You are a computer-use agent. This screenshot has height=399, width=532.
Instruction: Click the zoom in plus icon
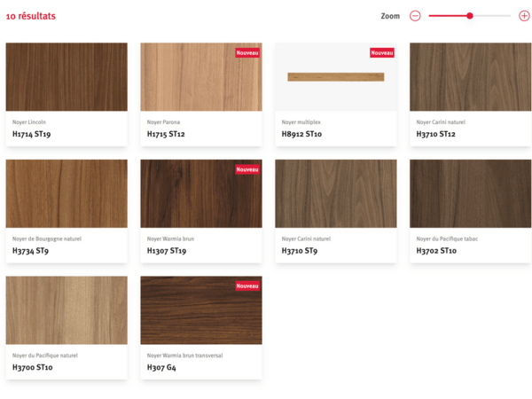click(x=524, y=16)
